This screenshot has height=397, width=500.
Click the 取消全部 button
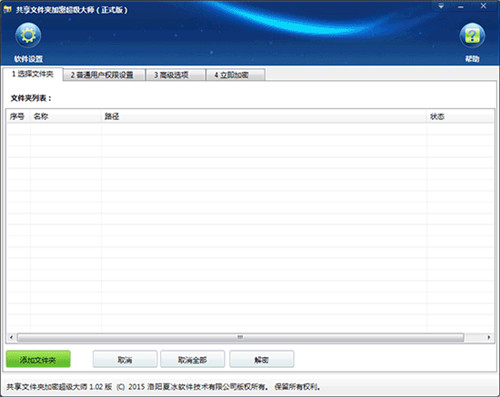pyautogui.click(x=193, y=359)
